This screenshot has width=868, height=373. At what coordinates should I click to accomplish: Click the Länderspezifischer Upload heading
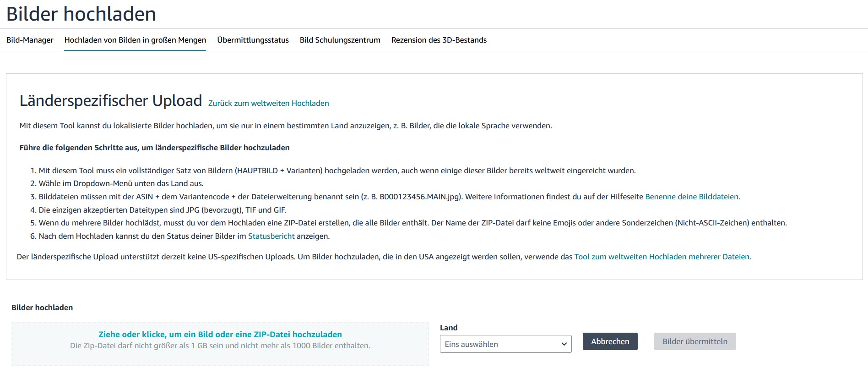pyautogui.click(x=111, y=100)
